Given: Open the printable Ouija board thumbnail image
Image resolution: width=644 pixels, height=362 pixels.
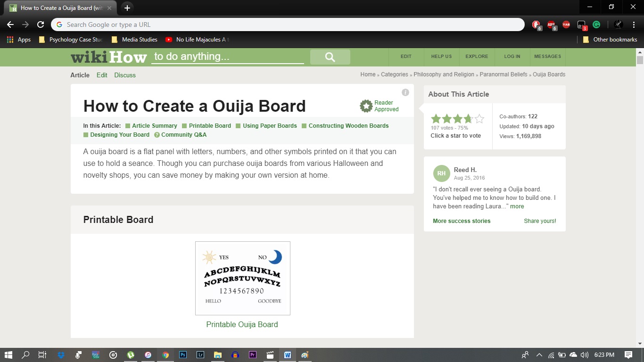Looking at the screenshot, I should 243,278.
